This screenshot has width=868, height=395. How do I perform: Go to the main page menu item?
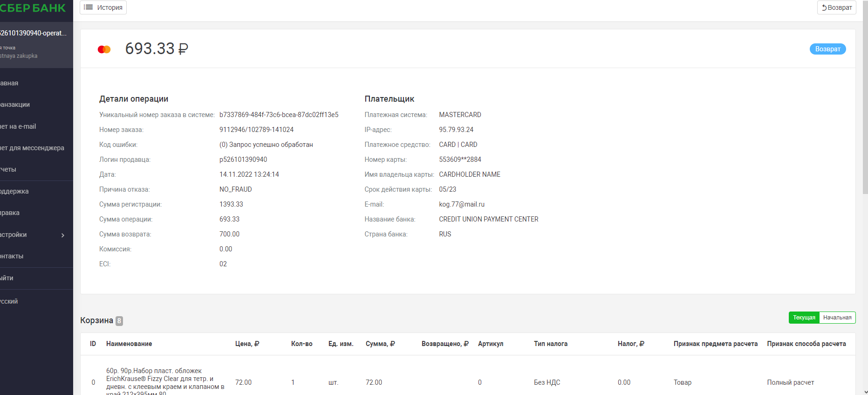(x=9, y=83)
